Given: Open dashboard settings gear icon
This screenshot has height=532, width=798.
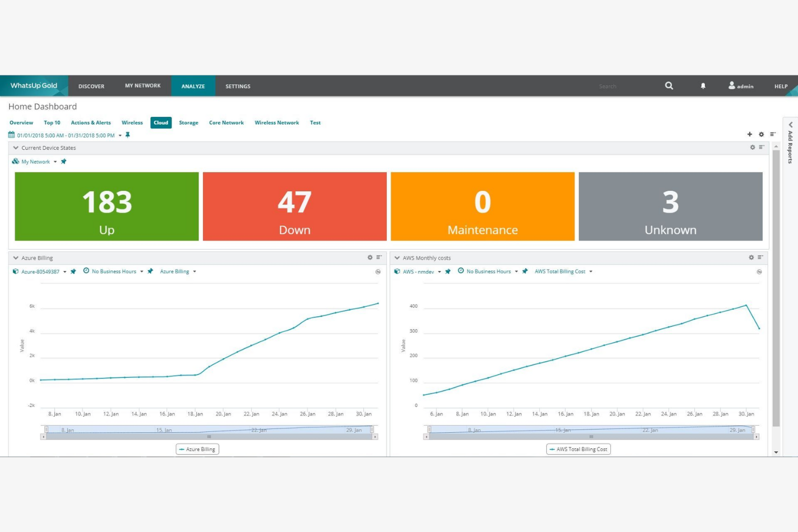Looking at the screenshot, I should (x=761, y=134).
